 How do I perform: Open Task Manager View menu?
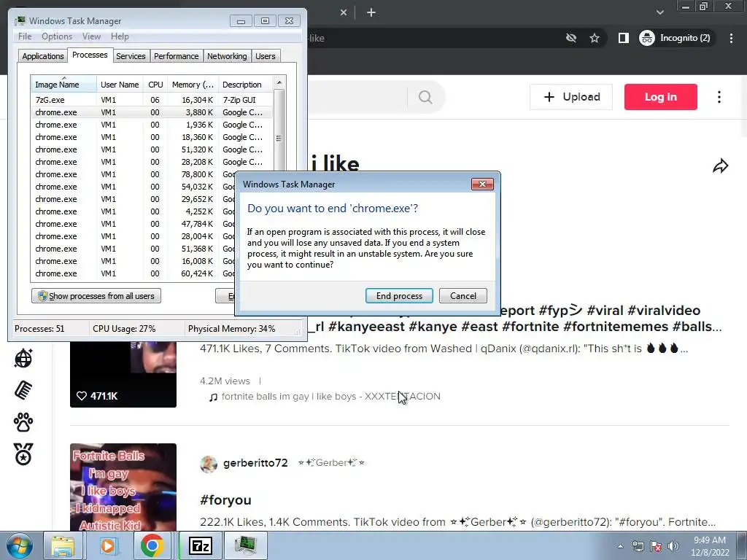[91, 36]
